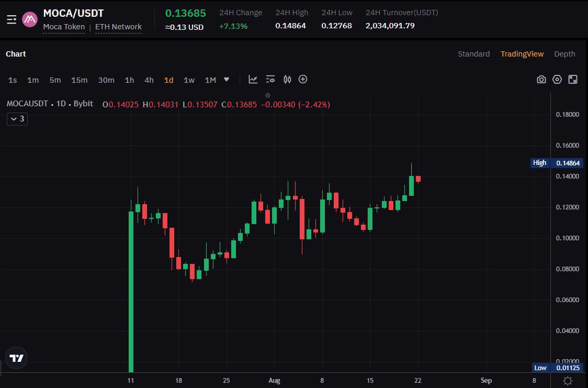This screenshot has height=388, width=588.
Task: Click the Chart section heading
Action: pyautogui.click(x=16, y=54)
